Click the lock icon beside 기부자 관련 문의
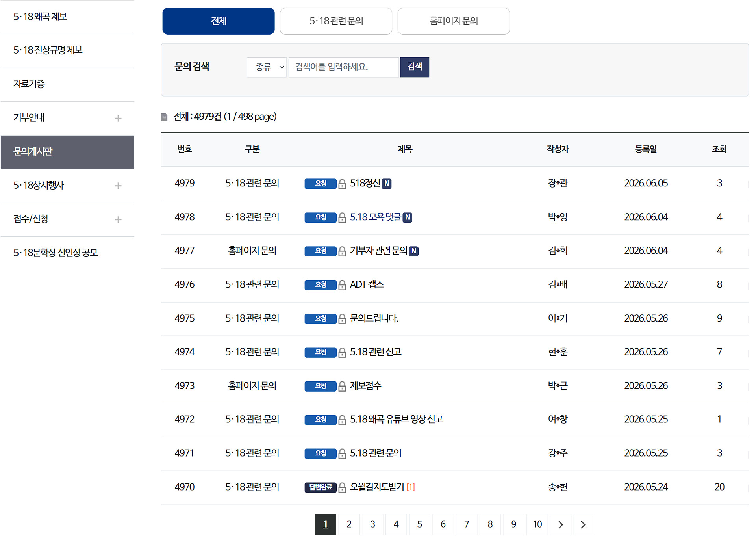The image size is (756, 552). click(342, 251)
